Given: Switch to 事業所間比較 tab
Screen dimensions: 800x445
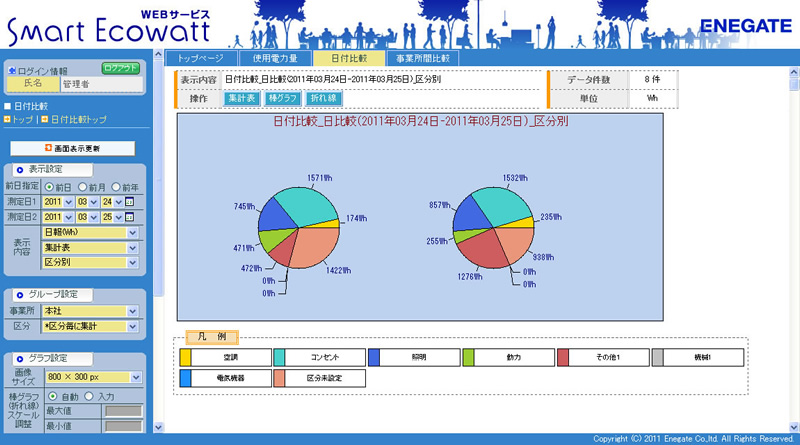Looking at the screenshot, I should pos(423,58).
